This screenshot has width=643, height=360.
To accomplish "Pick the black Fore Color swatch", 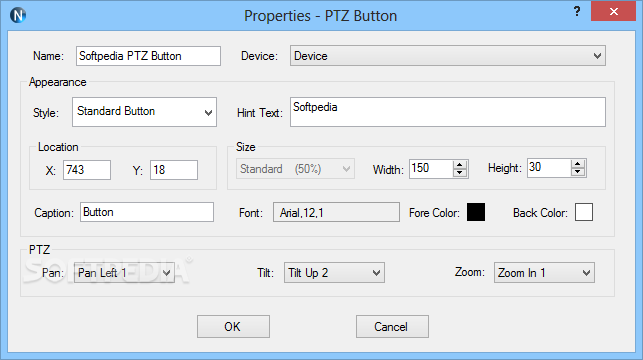I will coord(476,212).
